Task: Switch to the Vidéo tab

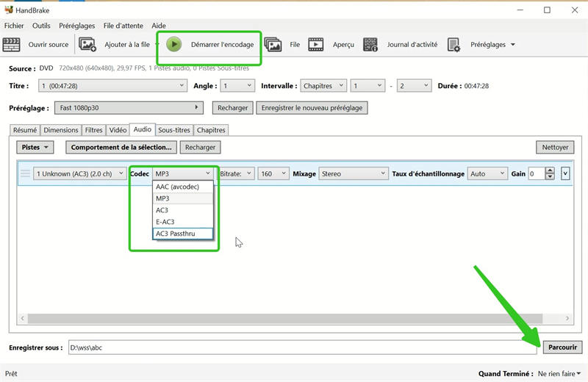Action: 118,130
